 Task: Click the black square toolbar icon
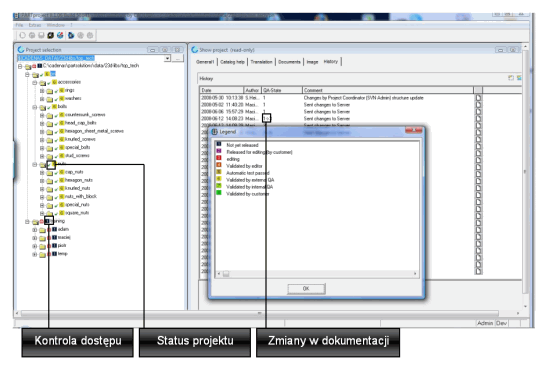51,35
